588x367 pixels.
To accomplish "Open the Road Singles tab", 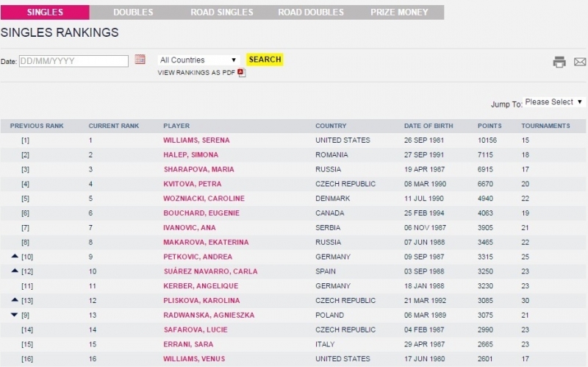I will pos(222,13).
